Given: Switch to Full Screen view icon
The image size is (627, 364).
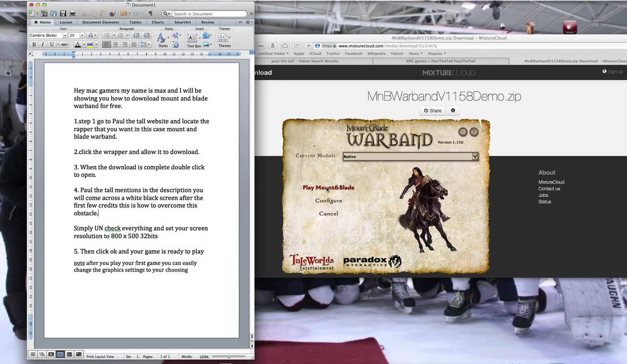Looking at the screenshot, I should 78,355.
